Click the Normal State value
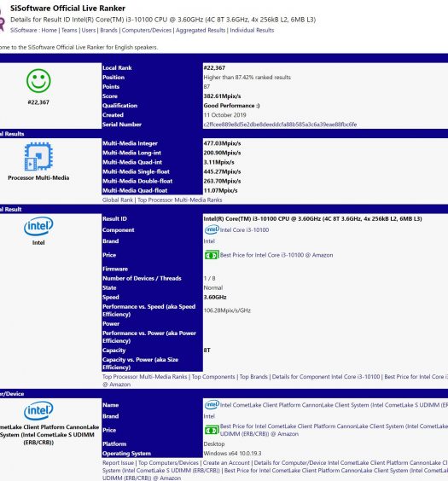The image size is (448, 481). (213, 287)
